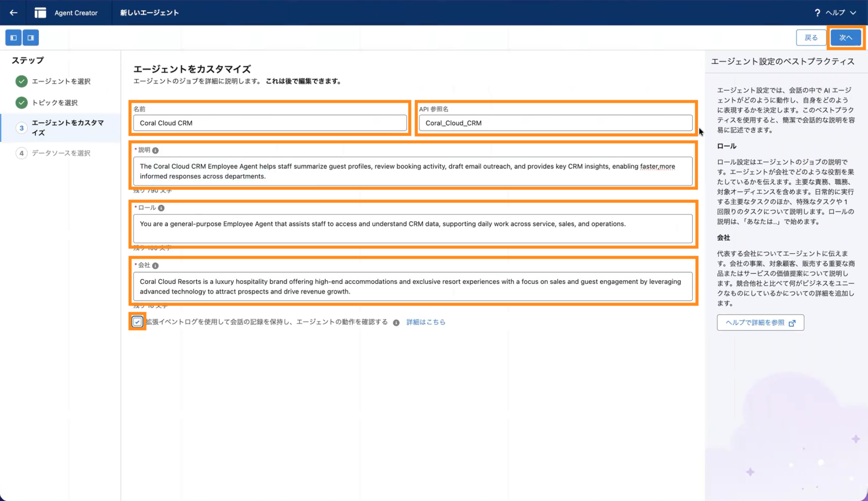868x501 pixels.
Task: Toggle the 拡張イベントログ checkbox
Action: (137, 321)
